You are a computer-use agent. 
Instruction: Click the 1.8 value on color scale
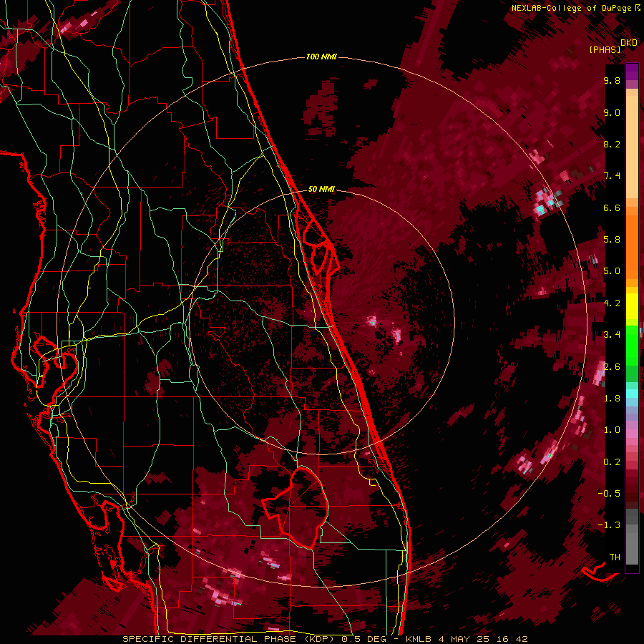point(612,399)
